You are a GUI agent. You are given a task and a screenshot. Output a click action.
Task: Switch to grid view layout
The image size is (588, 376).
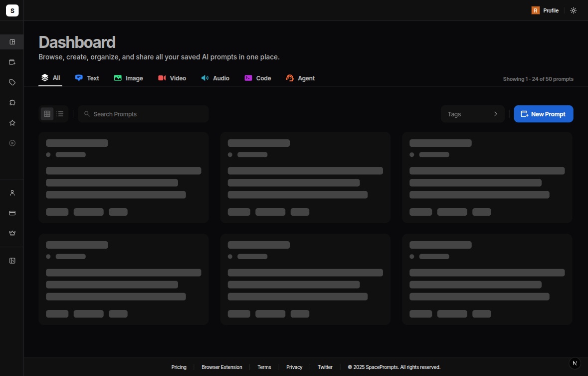[x=47, y=114]
